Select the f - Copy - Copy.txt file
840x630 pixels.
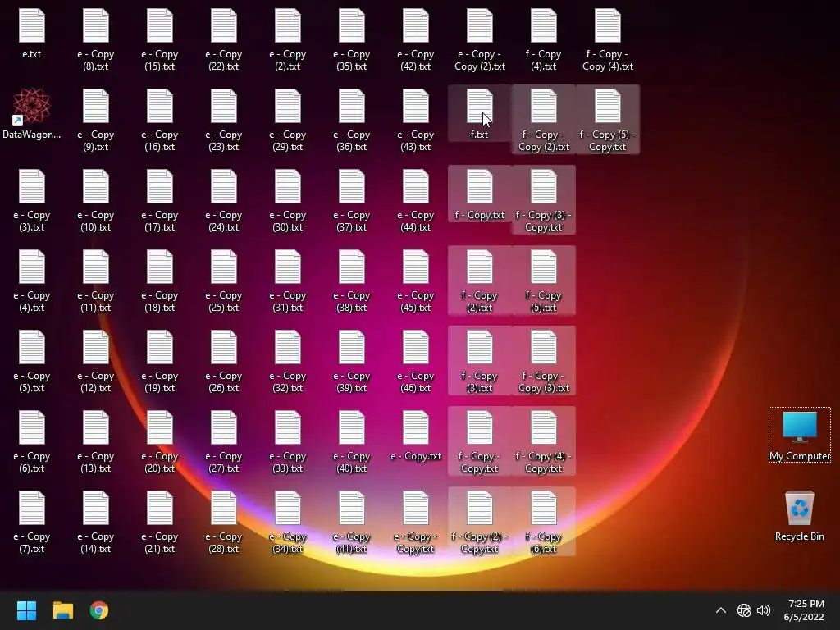coord(479,441)
